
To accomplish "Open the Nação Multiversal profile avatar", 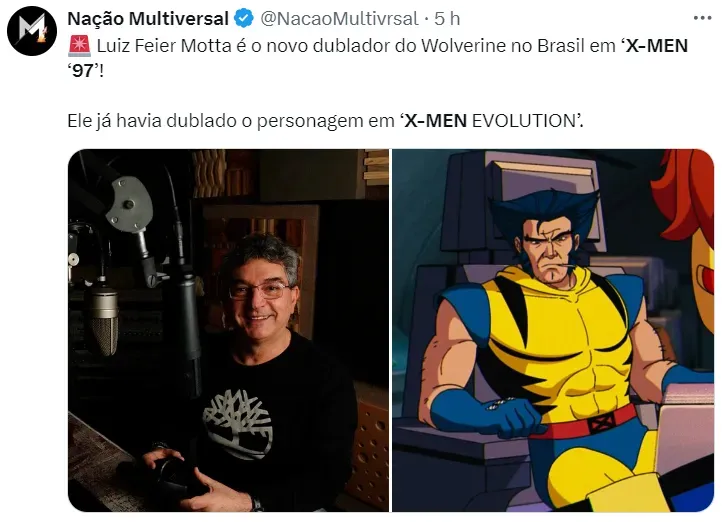I will click(32, 31).
